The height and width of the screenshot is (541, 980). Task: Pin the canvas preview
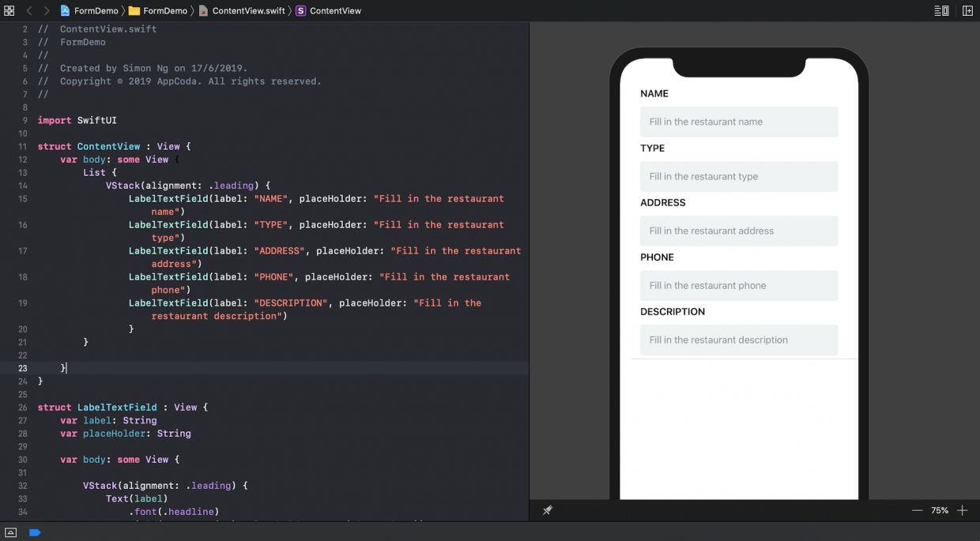[548, 510]
